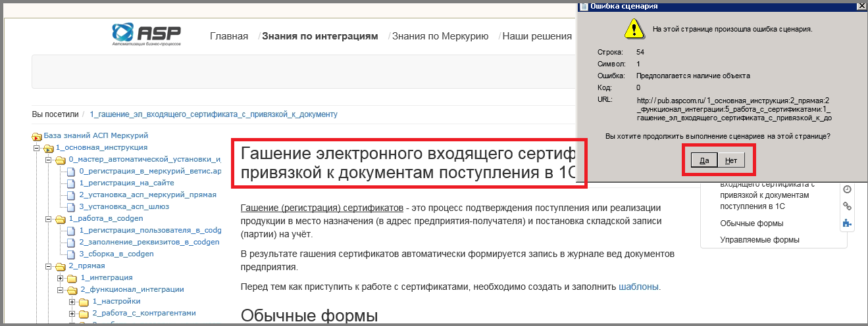
Task: Click the script error dialog title icon
Action: tap(583, 6)
